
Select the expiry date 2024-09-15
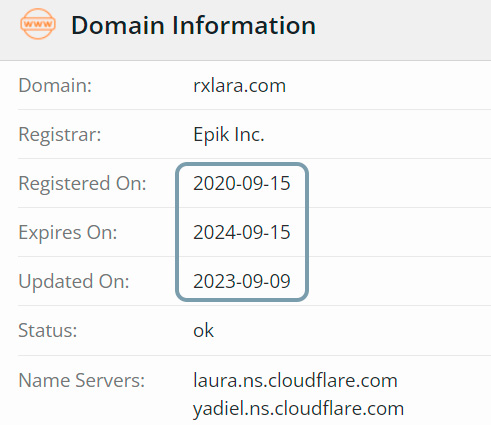click(x=242, y=232)
